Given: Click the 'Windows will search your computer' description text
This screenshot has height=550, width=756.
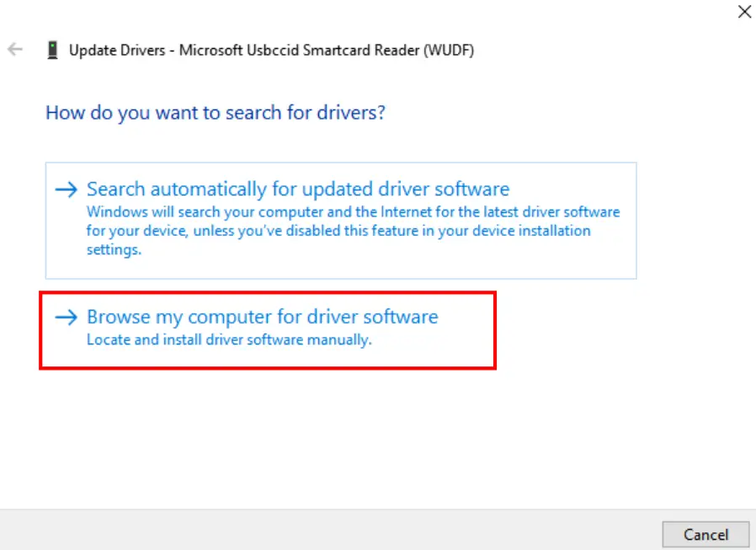Looking at the screenshot, I should coord(353,231).
